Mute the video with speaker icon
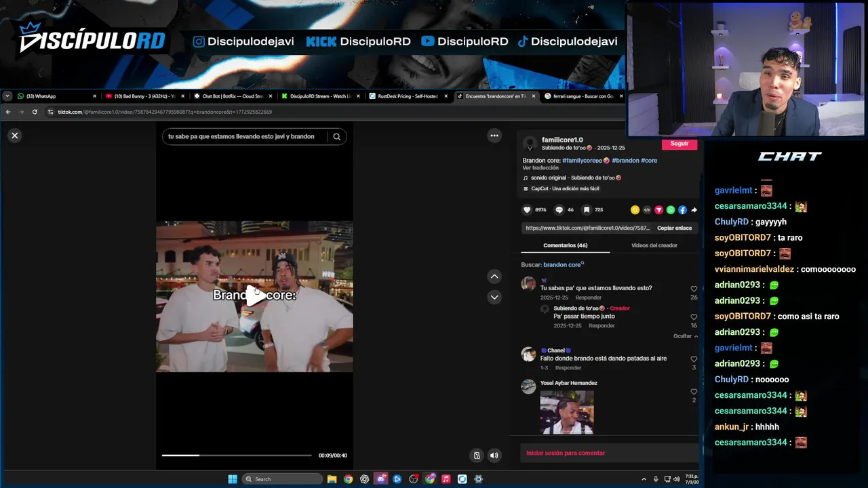Viewport: 868px width, 488px height. click(x=494, y=455)
